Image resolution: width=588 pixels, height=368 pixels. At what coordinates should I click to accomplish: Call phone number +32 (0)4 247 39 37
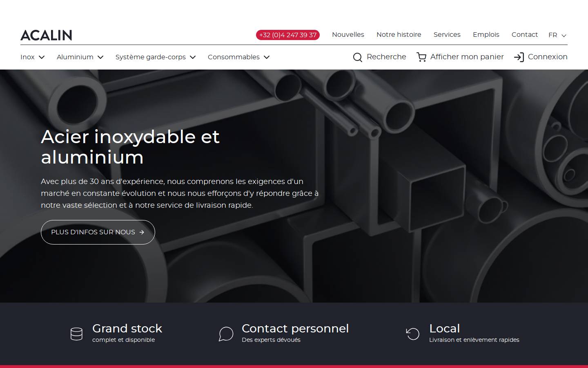coord(288,35)
